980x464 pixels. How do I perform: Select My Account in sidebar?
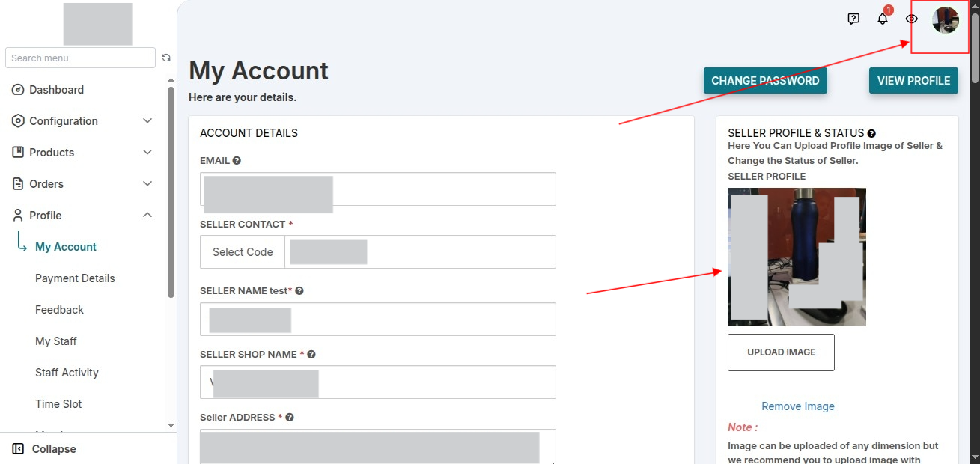click(66, 247)
